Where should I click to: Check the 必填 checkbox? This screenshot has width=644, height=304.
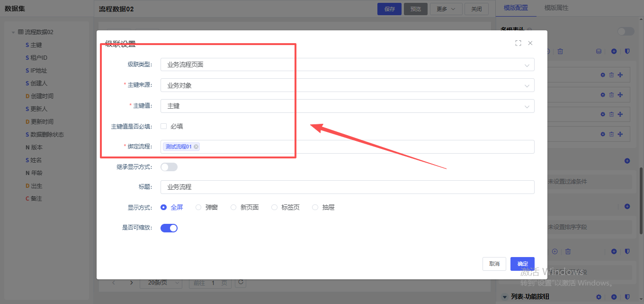pos(164,126)
